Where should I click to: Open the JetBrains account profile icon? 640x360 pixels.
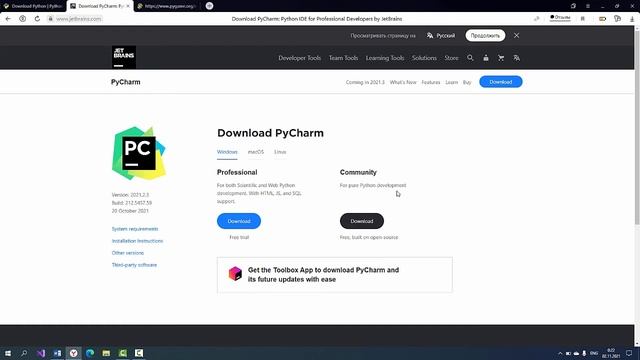[x=486, y=58]
